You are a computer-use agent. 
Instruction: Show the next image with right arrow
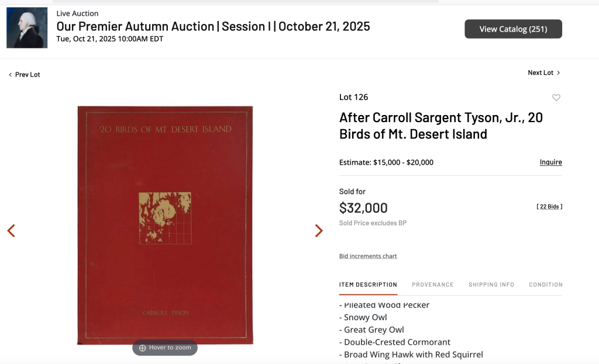[319, 231]
